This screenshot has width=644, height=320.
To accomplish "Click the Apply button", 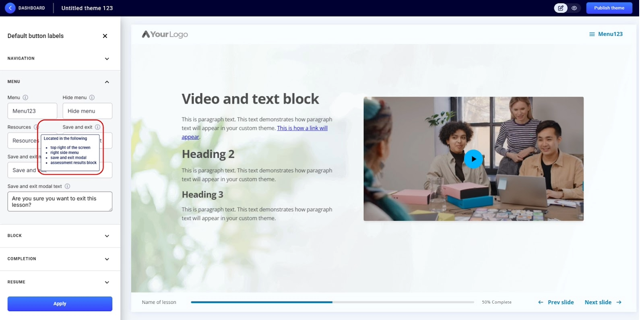I will (60, 304).
